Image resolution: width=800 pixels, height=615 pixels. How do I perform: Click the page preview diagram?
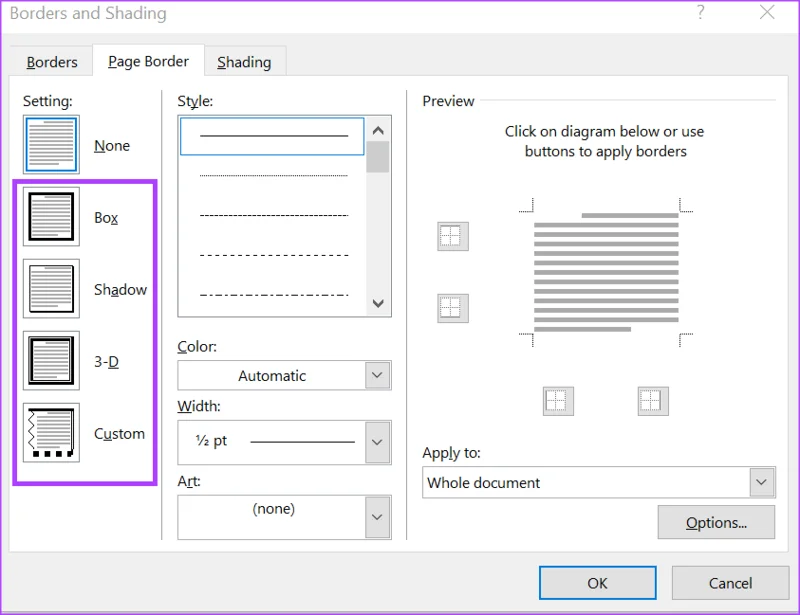click(x=606, y=273)
